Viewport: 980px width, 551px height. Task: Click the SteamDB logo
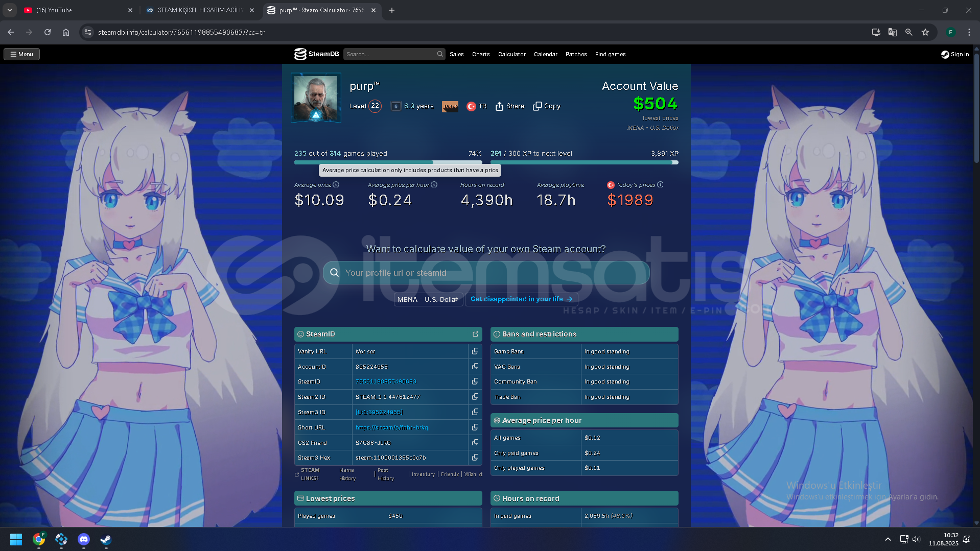coord(317,54)
